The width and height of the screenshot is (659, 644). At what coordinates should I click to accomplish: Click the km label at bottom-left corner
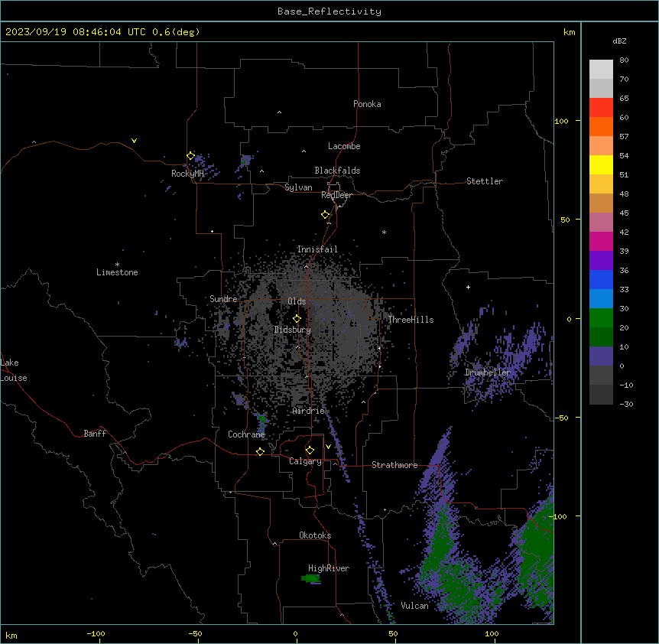[11, 635]
